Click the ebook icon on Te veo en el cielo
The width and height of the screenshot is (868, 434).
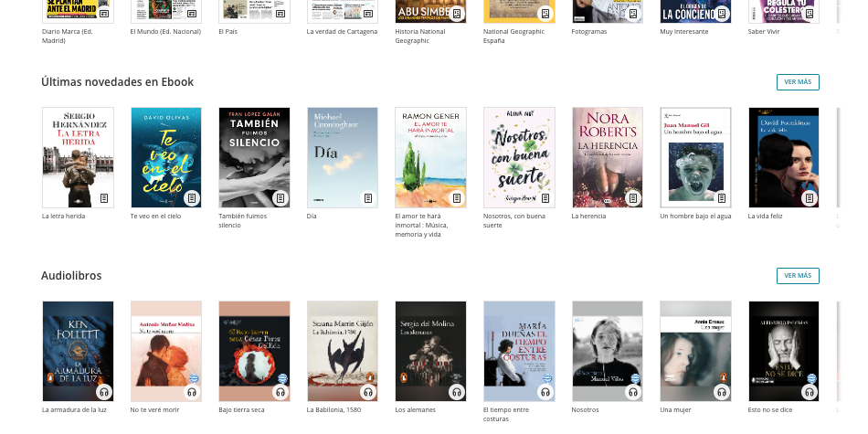(x=192, y=198)
